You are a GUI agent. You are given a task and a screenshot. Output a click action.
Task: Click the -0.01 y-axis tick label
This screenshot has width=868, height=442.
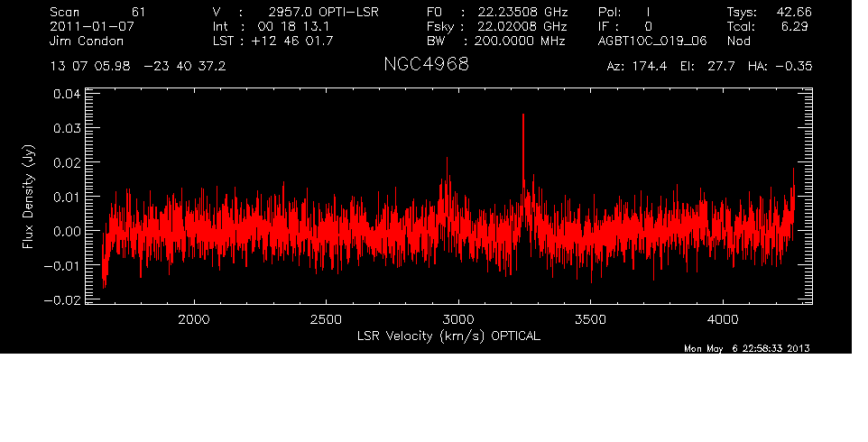point(62,265)
